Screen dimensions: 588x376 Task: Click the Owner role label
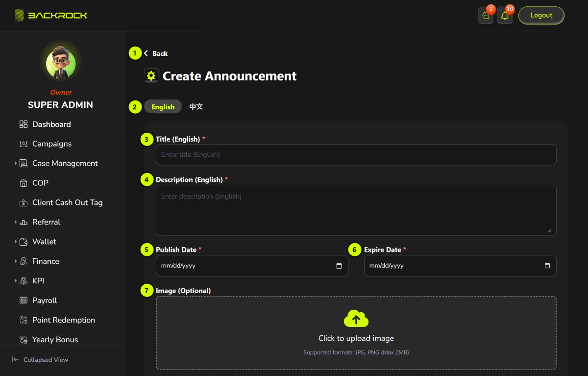click(61, 92)
